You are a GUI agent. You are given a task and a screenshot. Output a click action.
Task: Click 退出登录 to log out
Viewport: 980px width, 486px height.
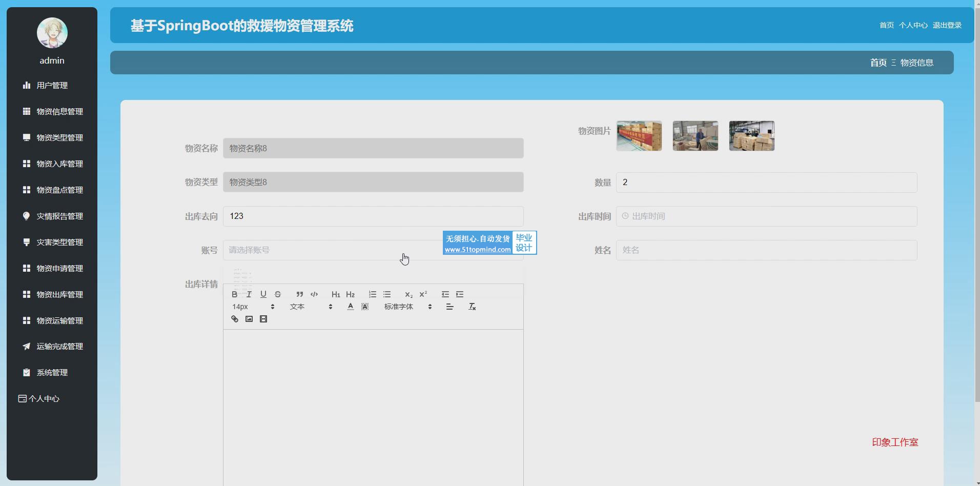[947, 25]
